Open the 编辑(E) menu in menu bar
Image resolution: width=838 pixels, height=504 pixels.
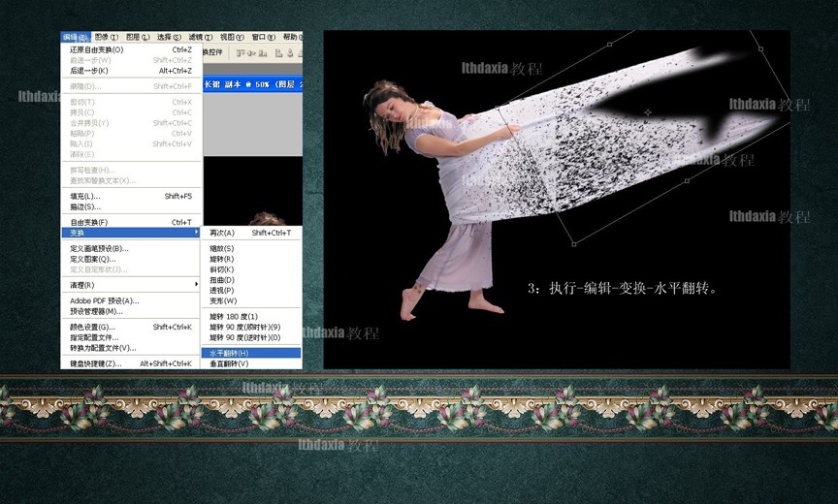(x=76, y=37)
